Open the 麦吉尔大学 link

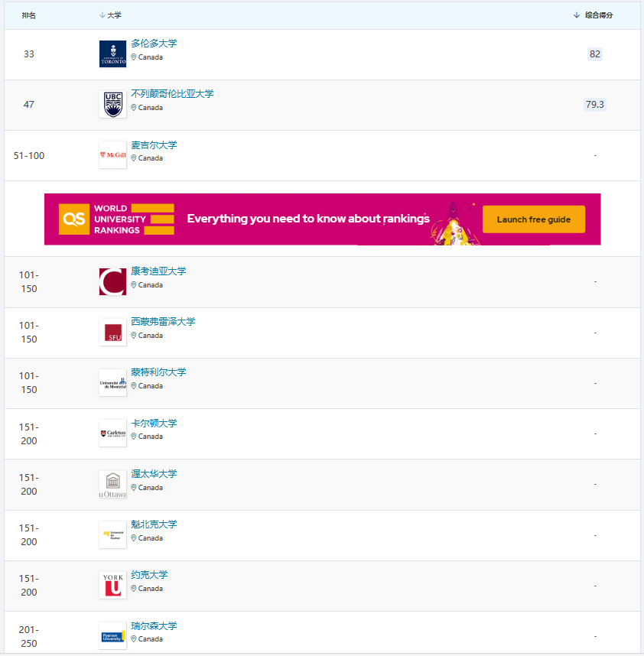(x=154, y=145)
